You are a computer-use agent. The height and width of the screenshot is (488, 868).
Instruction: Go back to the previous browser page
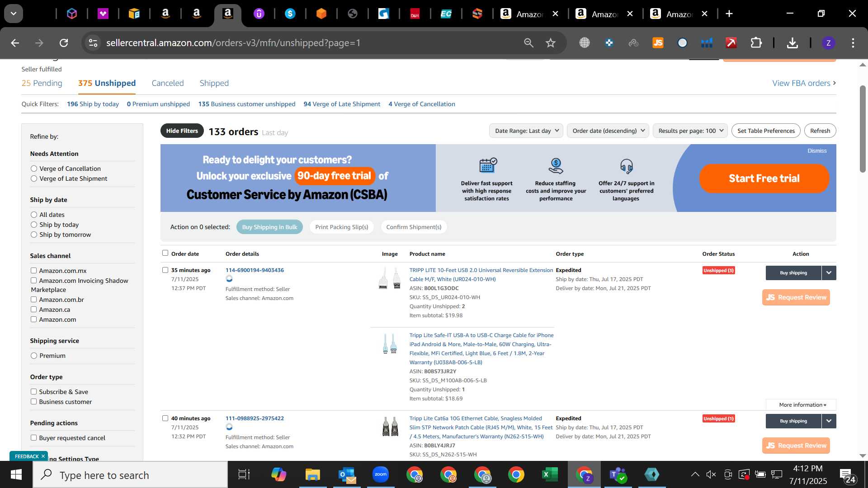pos(15,43)
